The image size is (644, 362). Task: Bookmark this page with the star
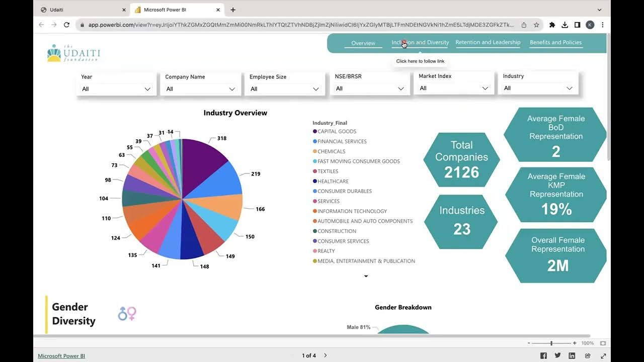(x=536, y=25)
